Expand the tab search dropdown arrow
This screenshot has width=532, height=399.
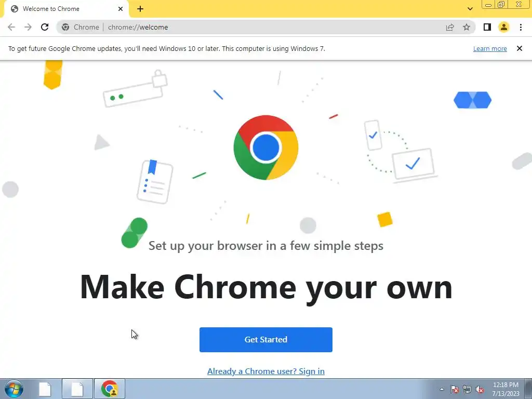[470, 9]
